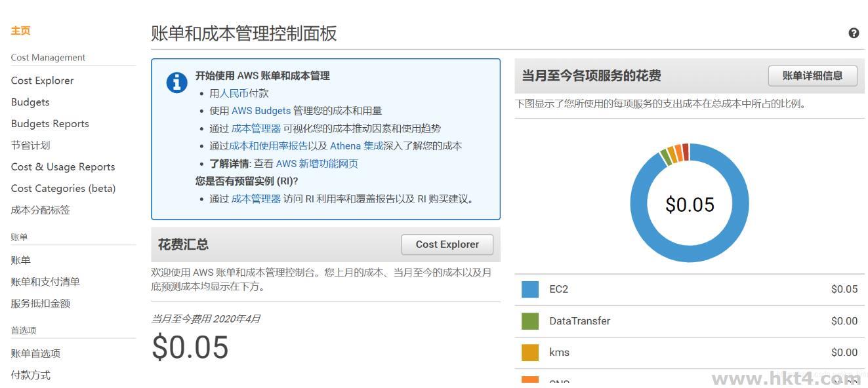
Task: Open Cost & Usage Reports
Action: (x=63, y=167)
